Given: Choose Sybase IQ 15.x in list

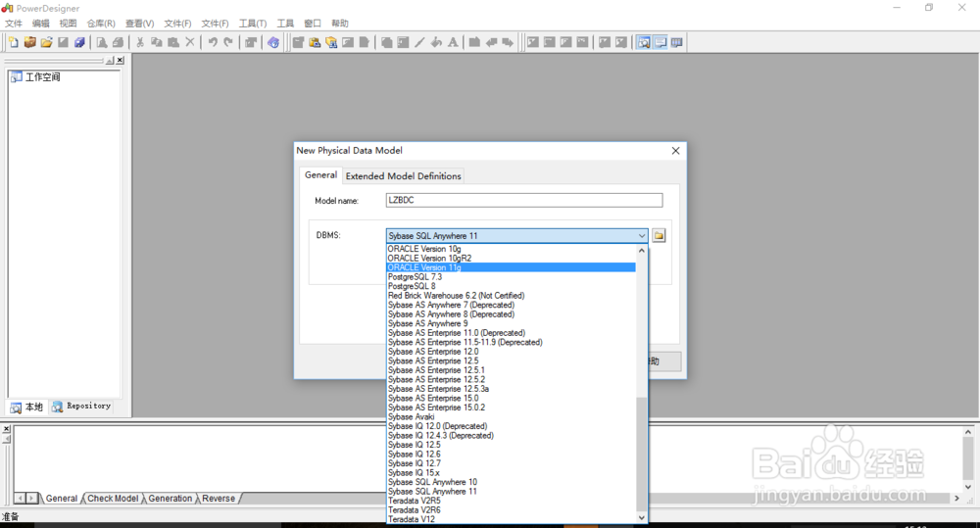Looking at the screenshot, I should (x=511, y=472).
